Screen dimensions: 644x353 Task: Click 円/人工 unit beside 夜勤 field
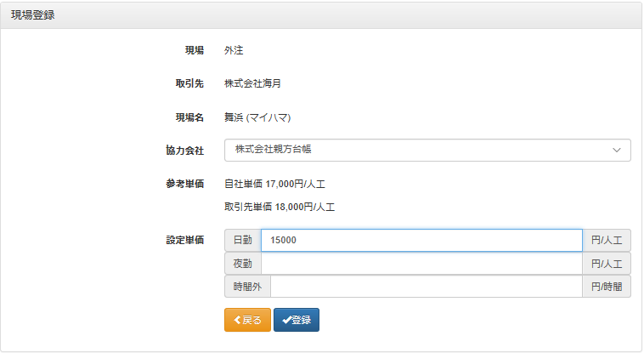[607, 264]
